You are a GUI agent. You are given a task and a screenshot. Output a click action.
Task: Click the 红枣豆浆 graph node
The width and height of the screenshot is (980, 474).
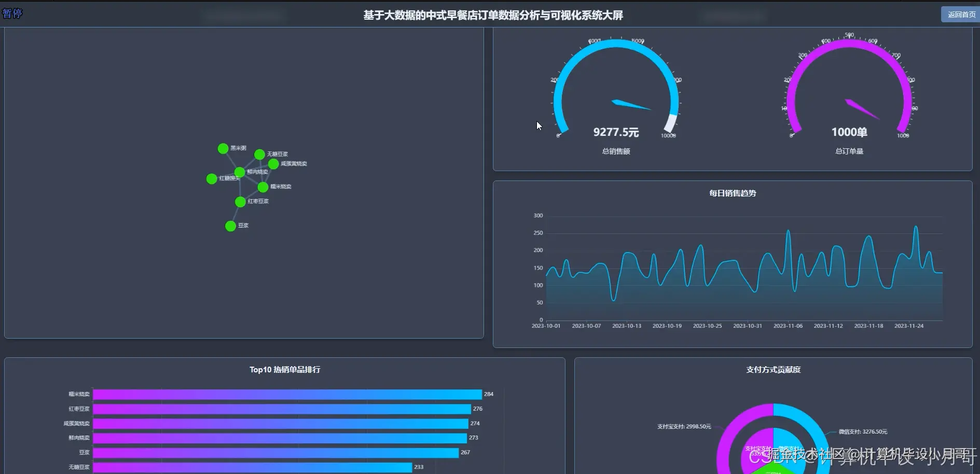pyautogui.click(x=239, y=202)
